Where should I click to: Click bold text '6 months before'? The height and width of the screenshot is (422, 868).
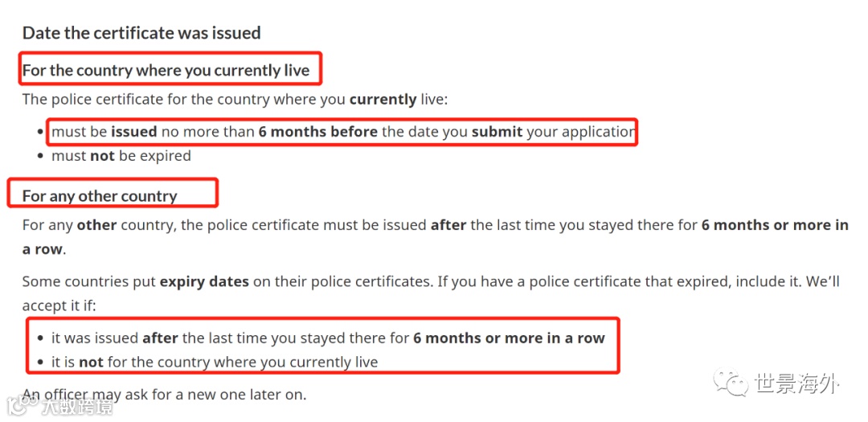coord(318,132)
